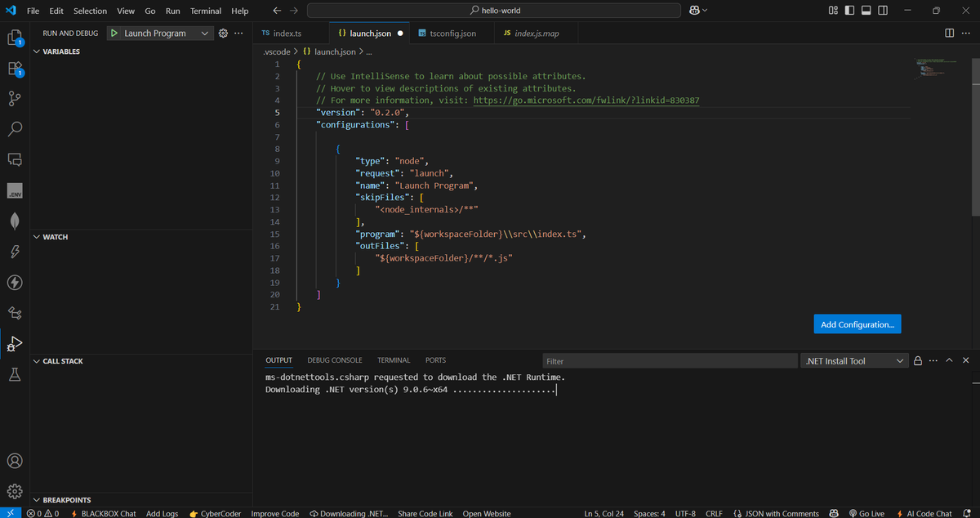Open the Extensions view icon
The height and width of the screenshot is (518, 980).
click(x=14, y=69)
